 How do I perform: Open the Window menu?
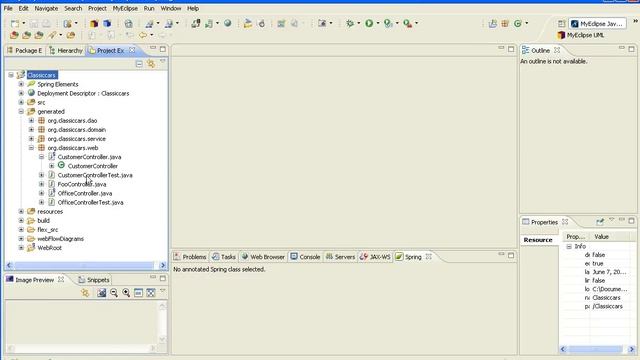[171, 8]
